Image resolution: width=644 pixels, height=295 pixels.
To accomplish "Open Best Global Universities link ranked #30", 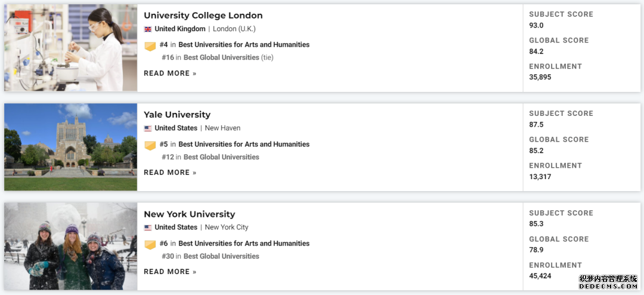I will pos(221,256).
